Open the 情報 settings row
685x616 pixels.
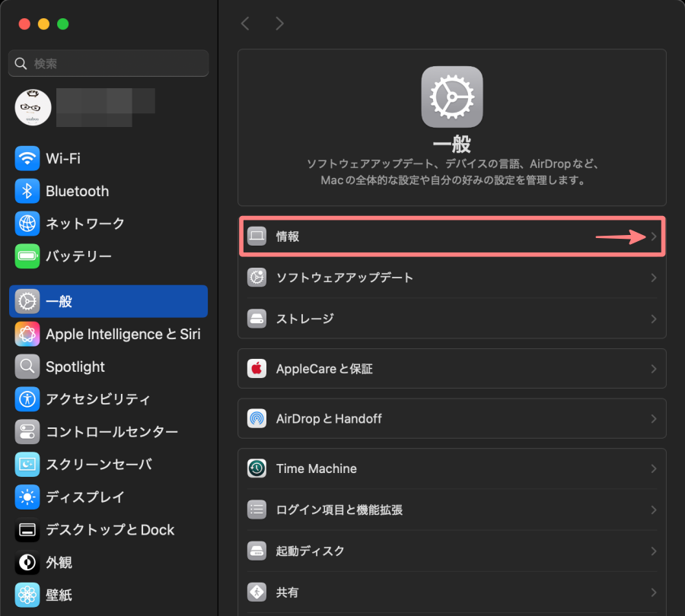tap(452, 237)
